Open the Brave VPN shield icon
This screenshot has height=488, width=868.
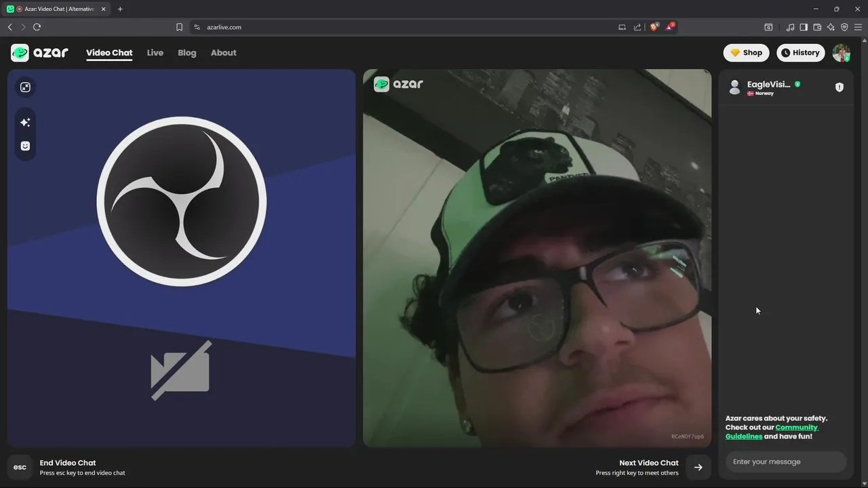coord(844,27)
